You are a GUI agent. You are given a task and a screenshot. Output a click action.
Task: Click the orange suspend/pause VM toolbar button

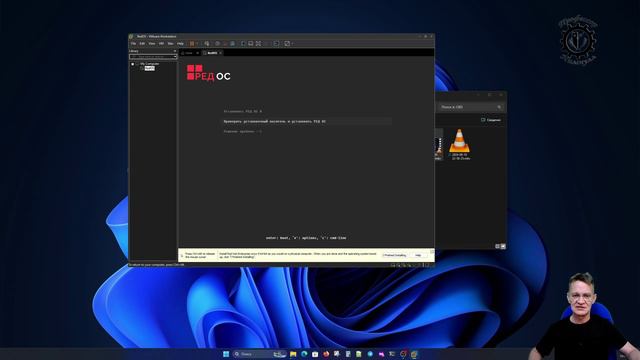[x=192, y=43]
